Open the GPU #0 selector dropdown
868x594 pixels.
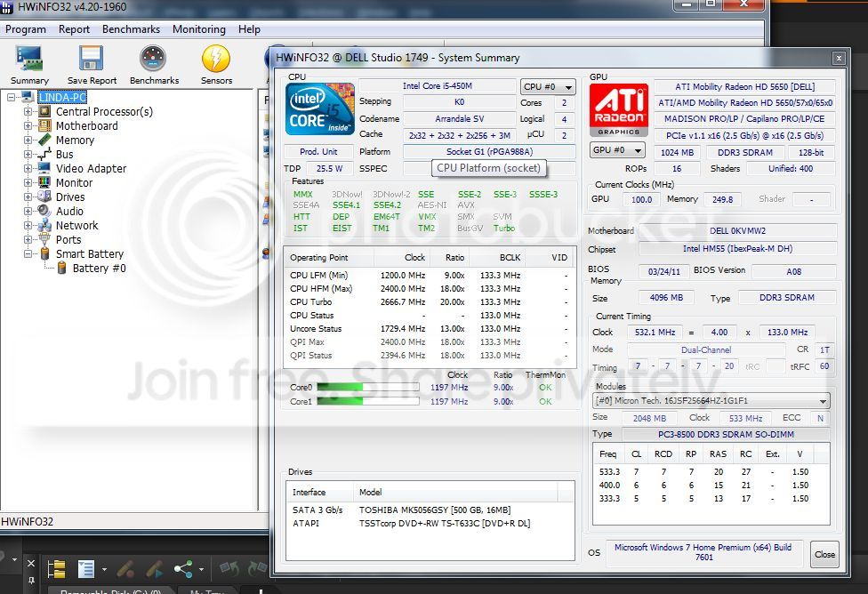[617, 150]
